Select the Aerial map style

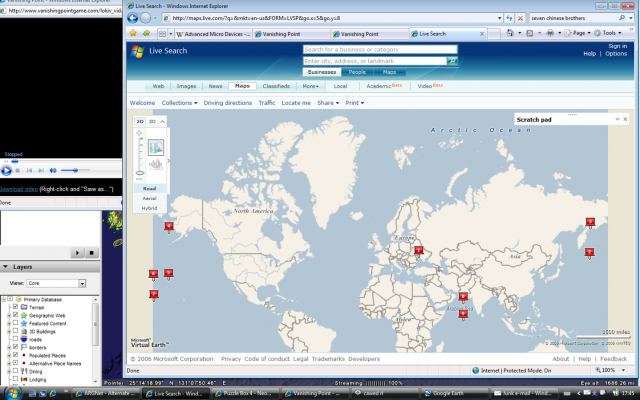[149, 198]
